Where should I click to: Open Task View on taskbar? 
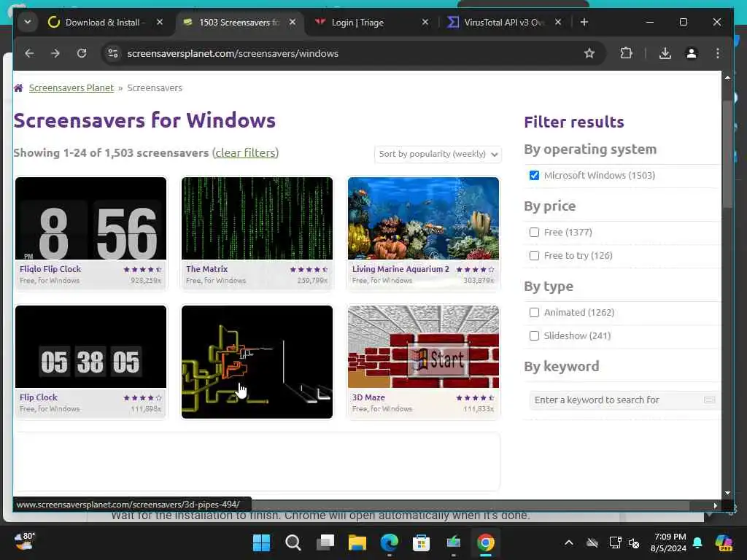325,542
